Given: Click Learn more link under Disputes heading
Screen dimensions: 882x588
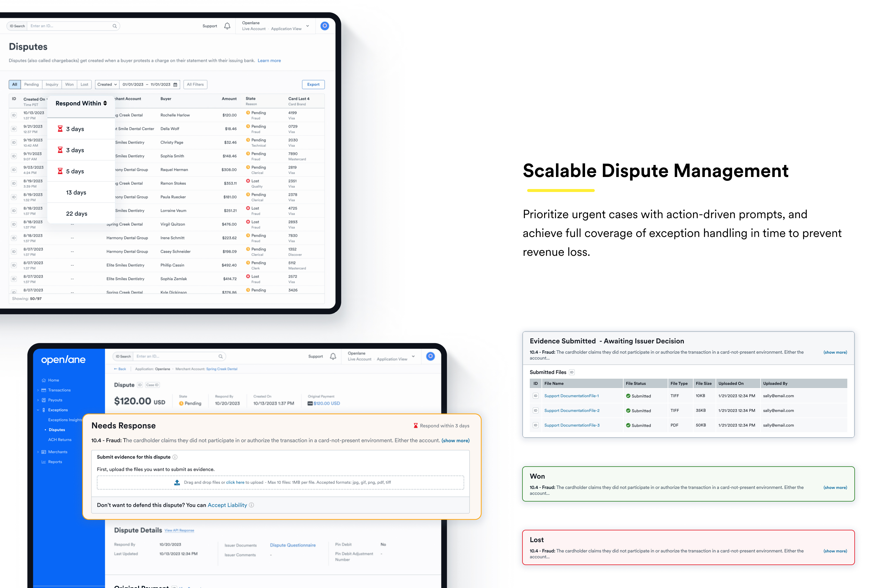Looking at the screenshot, I should tap(269, 61).
